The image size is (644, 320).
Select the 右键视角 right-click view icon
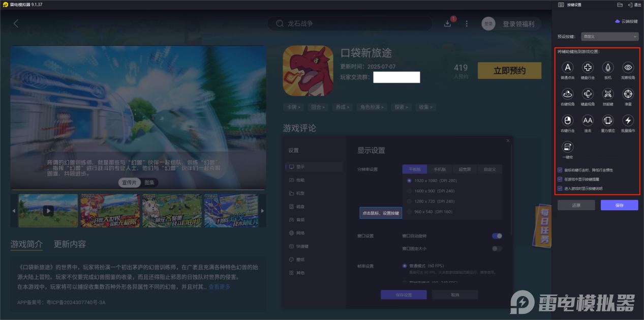pos(568,94)
